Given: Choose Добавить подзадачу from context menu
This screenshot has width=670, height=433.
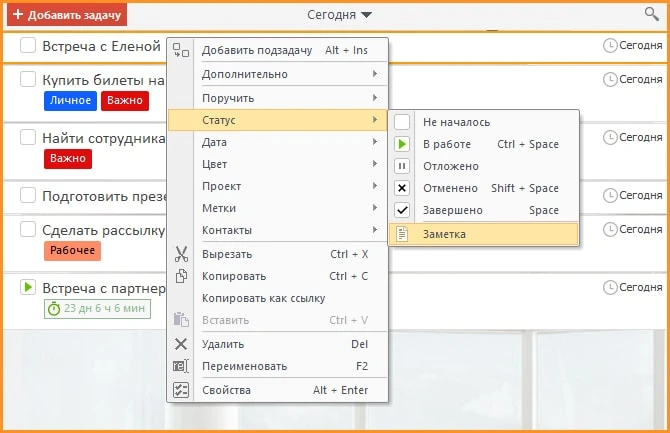Looking at the screenshot, I should pos(278,50).
